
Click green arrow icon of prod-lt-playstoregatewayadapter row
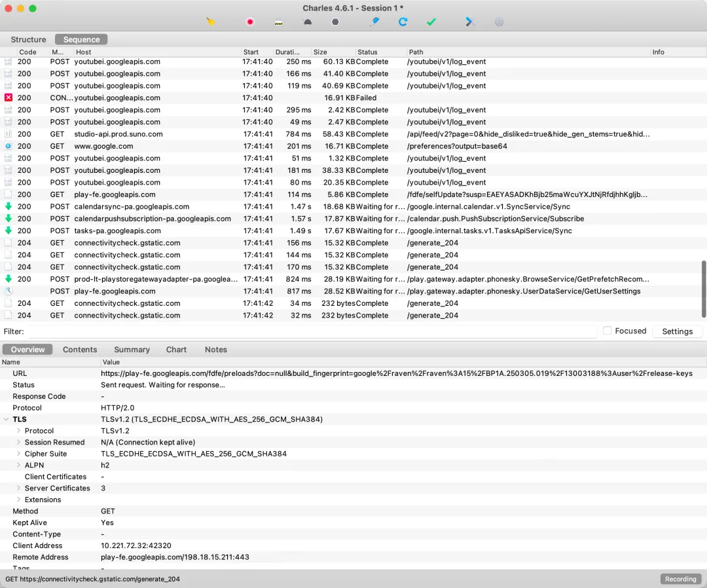pyautogui.click(x=8, y=279)
